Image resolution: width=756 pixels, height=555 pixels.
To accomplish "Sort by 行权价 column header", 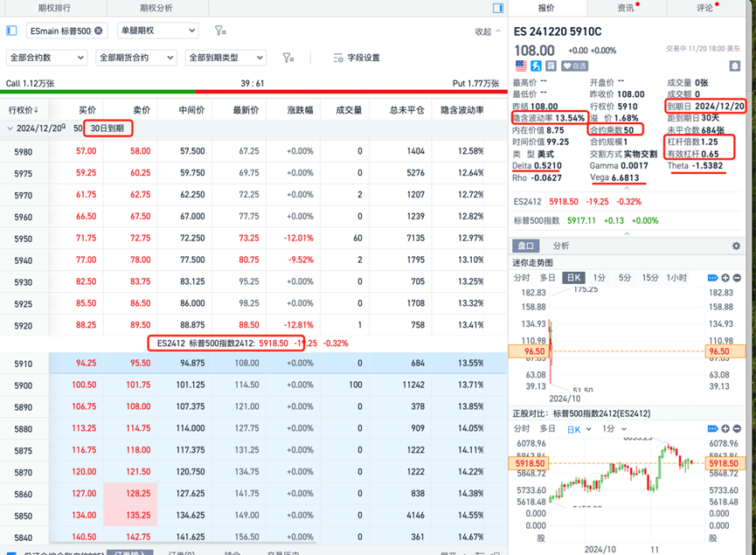I will [x=24, y=110].
